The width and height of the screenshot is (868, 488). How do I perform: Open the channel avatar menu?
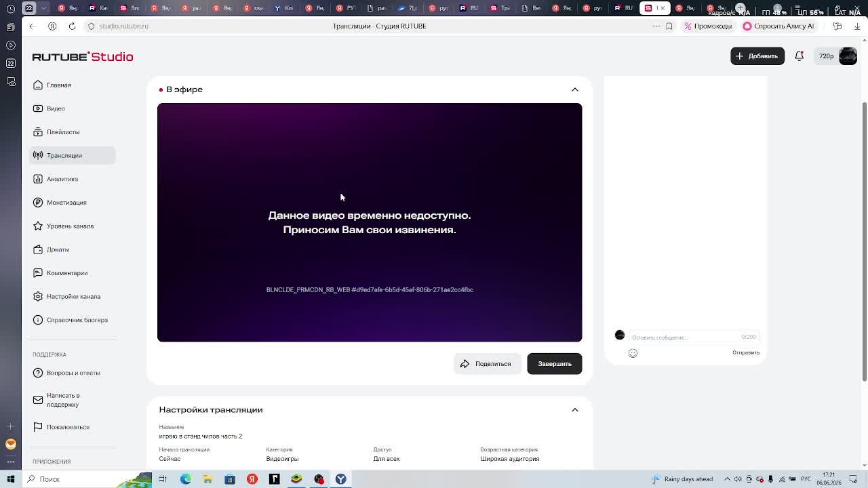tap(848, 56)
